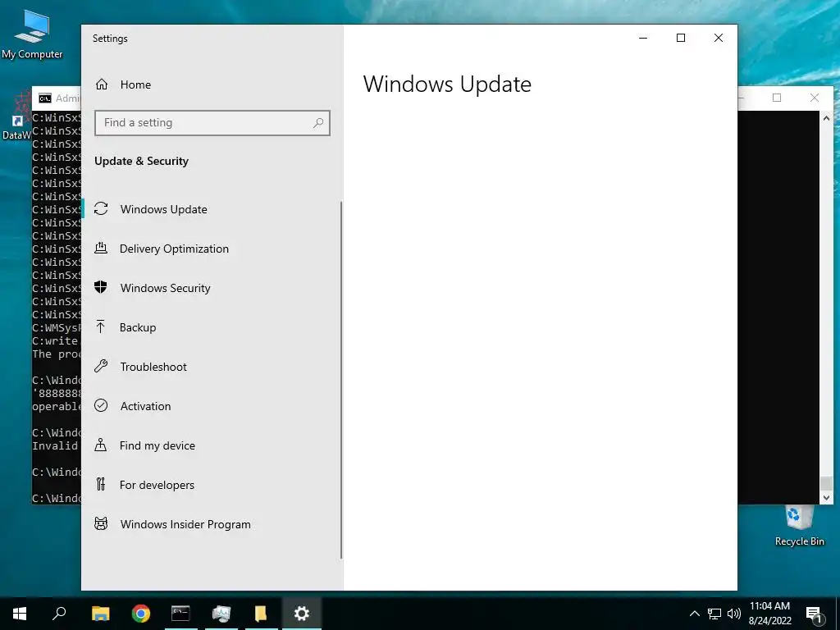840x630 pixels.
Task: Open the Action Center notifications icon
Action: (x=814, y=614)
